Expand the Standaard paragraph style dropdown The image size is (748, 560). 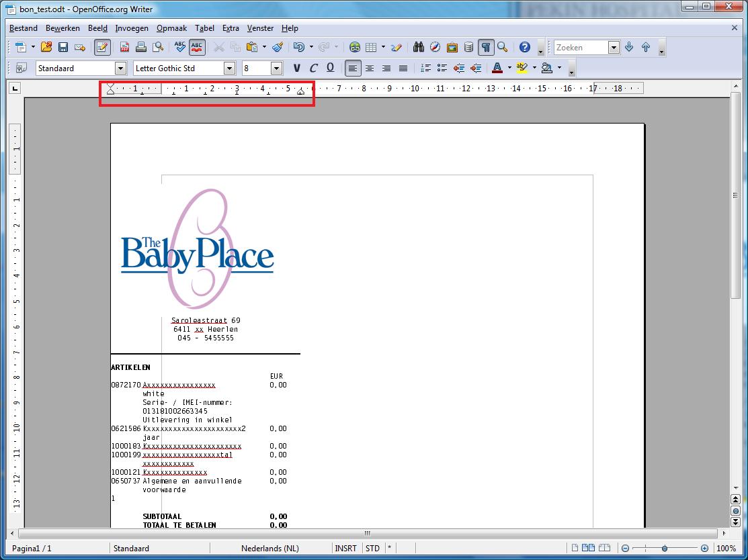pyautogui.click(x=120, y=68)
